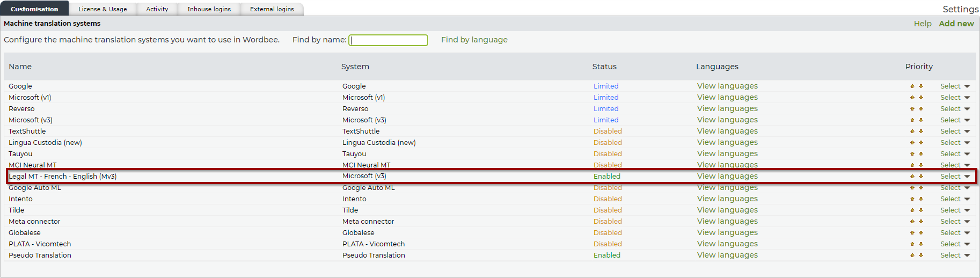Open Select dropdown for Microsoft (v3)
The image size is (980, 278).
(x=954, y=120)
